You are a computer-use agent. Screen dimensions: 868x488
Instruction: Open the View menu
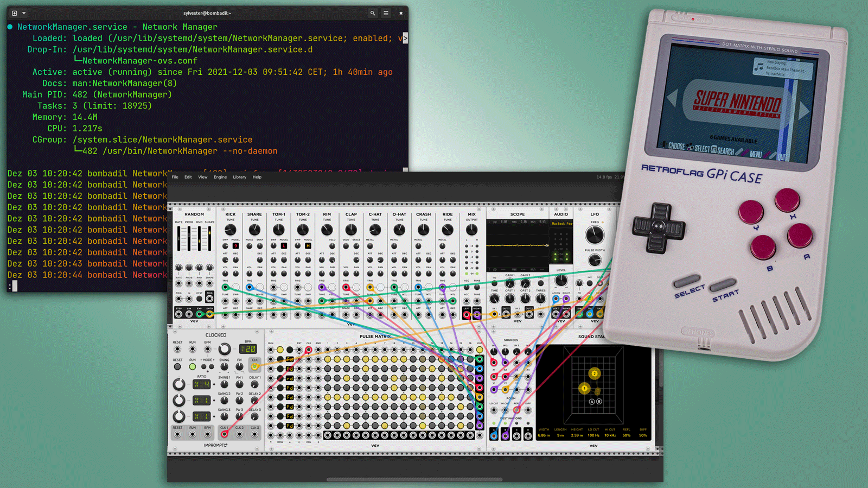(202, 177)
